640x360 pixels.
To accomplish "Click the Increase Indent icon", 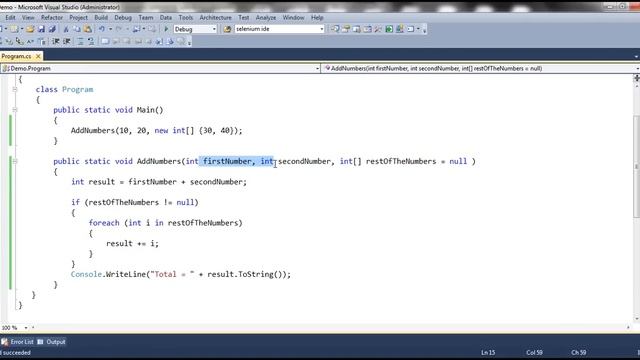I will pyautogui.click(x=67, y=41).
